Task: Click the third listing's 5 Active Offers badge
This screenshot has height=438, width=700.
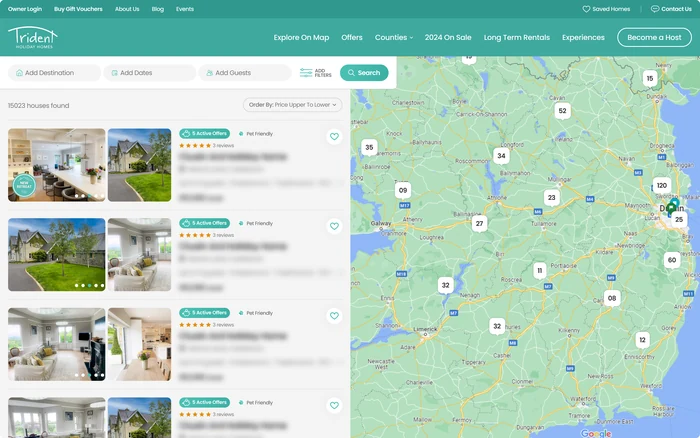Action: tap(204, 313)
